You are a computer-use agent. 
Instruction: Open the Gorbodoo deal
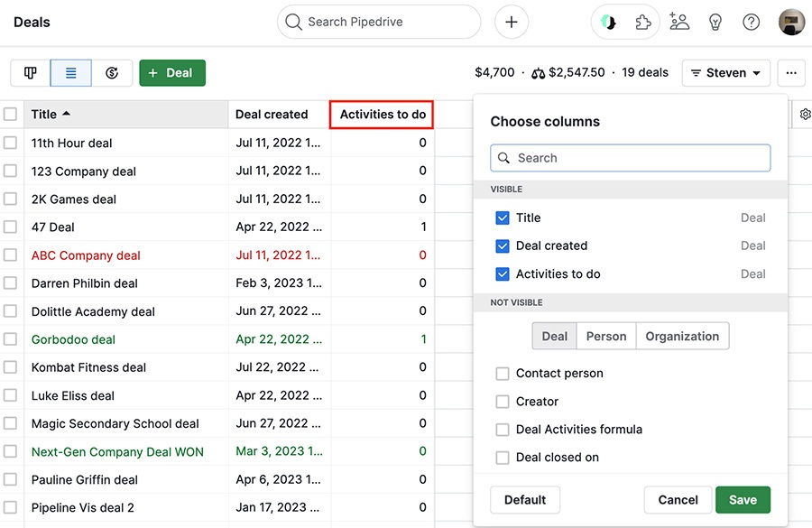73,339
